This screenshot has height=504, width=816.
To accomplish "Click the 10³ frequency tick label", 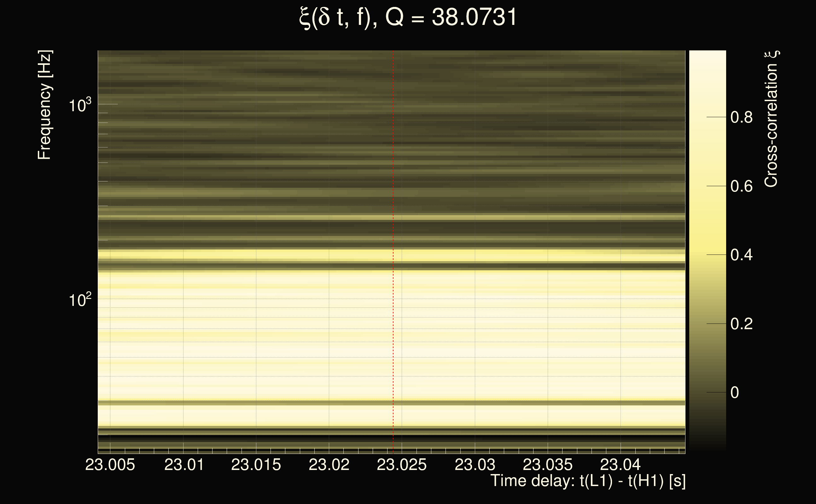I will [x=80, y=105].
